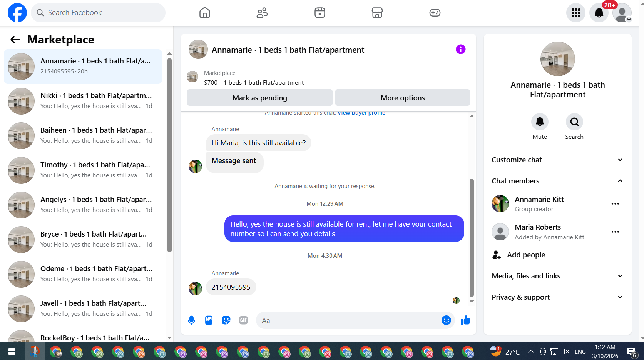The width and height of the screenshot is (644, 360).
Task: Search in conversation magnifier icon
Action: click(574, 122)
